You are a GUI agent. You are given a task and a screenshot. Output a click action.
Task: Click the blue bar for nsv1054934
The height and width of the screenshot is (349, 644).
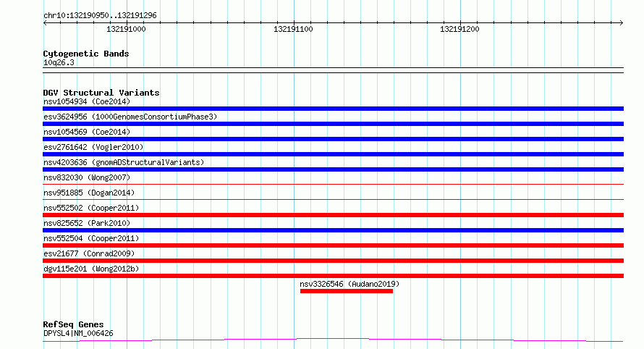[x=333, y=109]
